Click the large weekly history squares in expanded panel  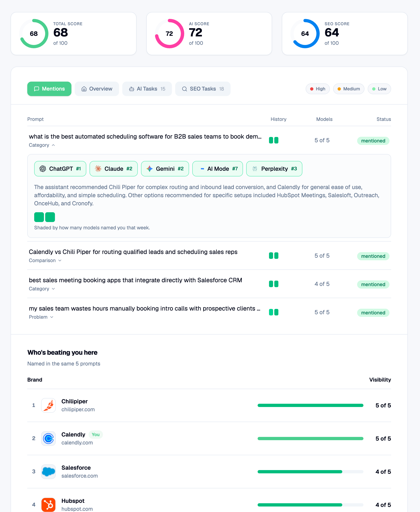pos(45,217)
